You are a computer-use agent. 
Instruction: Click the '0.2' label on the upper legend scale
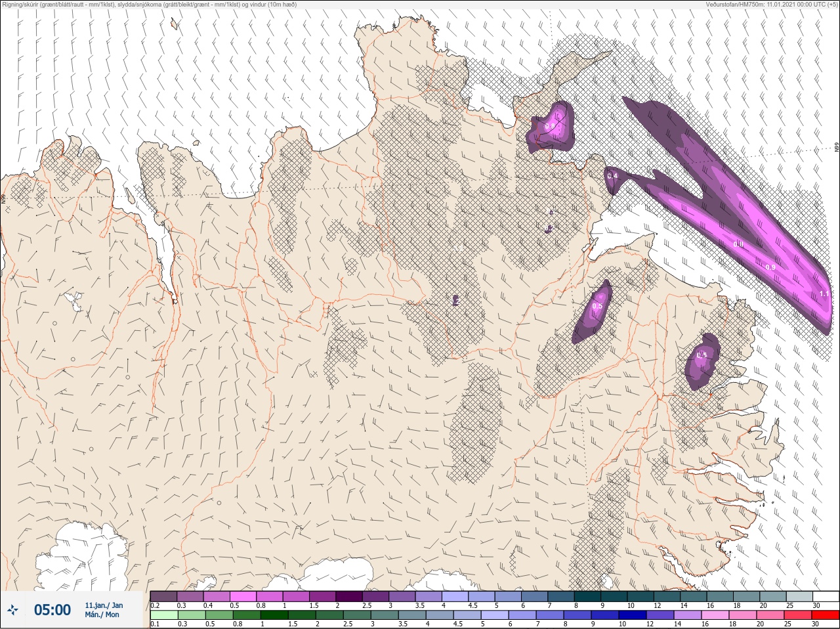coord(155,605)
